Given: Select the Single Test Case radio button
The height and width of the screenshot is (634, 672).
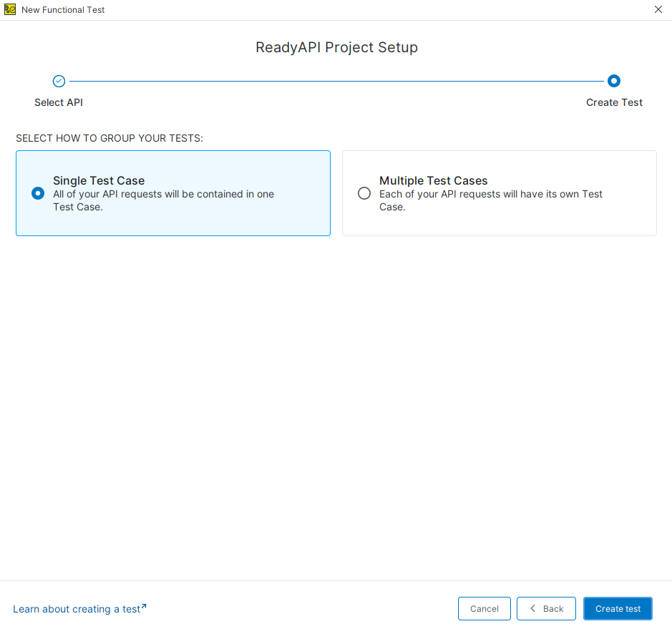Looking at the screenshot, I should [38, 193].
